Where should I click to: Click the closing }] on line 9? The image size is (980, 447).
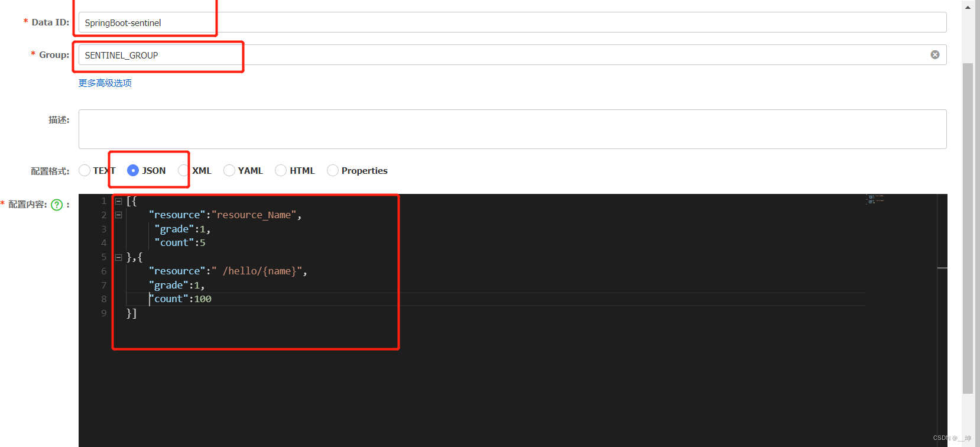(x=131, y=313)
